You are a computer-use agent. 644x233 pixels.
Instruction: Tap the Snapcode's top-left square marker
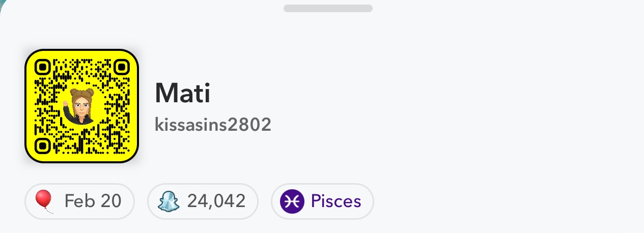click(43, 66)
